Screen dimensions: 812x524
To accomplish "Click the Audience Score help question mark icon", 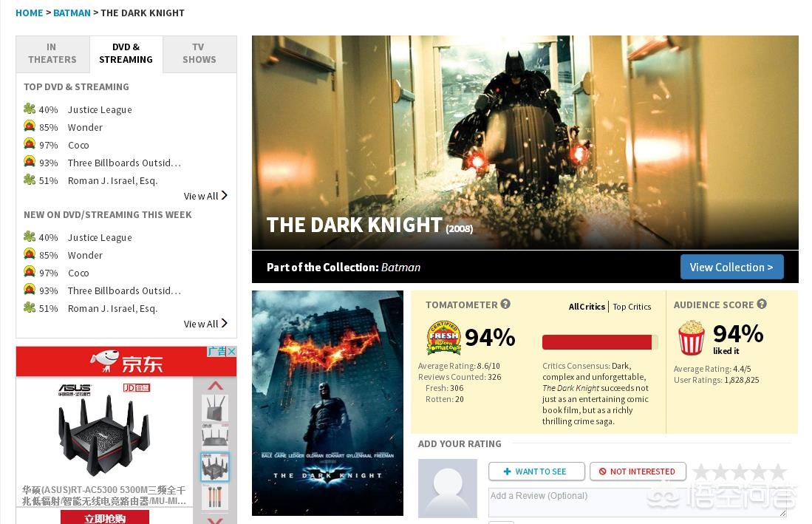I will pos(761,304).
